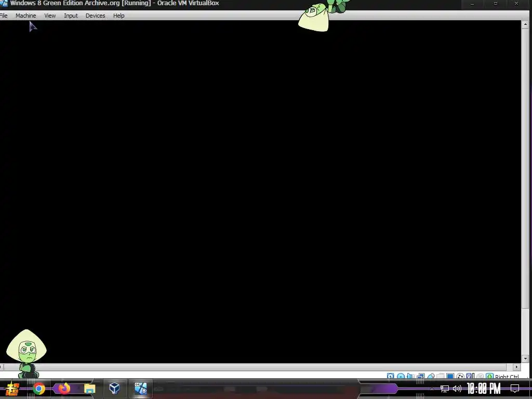Open the Machine menu
Screen dimensions: 532x399
[x=26, y=16]
